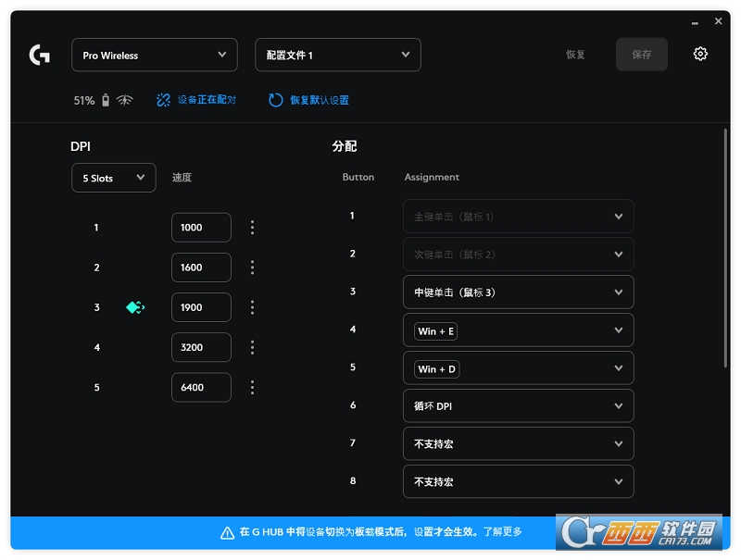
Task: Open the Win + E assignment dropdown
Action: [x=519, y=330]
